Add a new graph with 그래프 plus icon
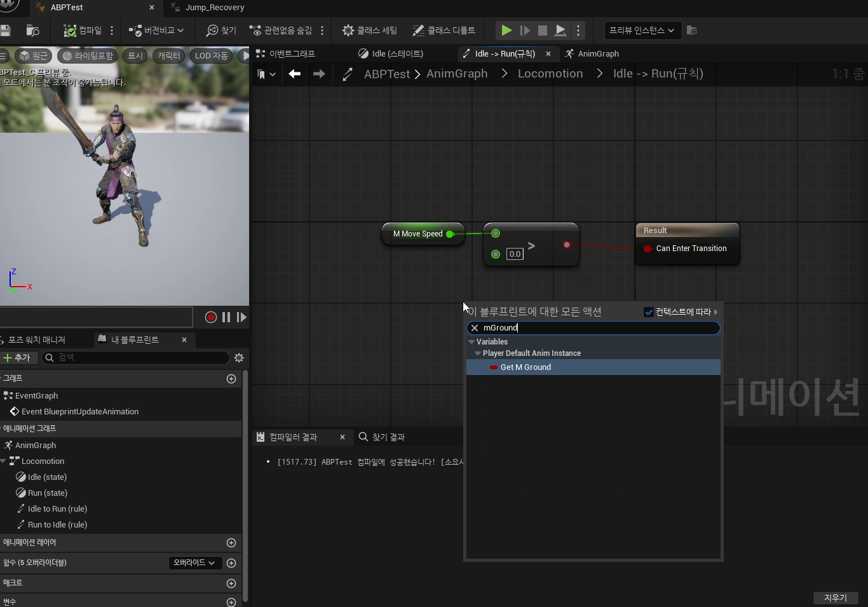868x607 pixels. click(231, 379)
